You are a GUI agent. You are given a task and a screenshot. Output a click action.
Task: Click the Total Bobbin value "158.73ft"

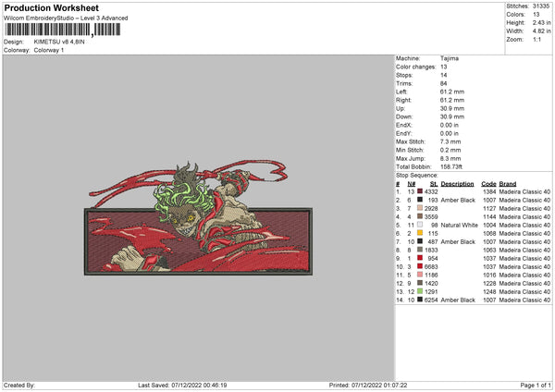point(451,166)
